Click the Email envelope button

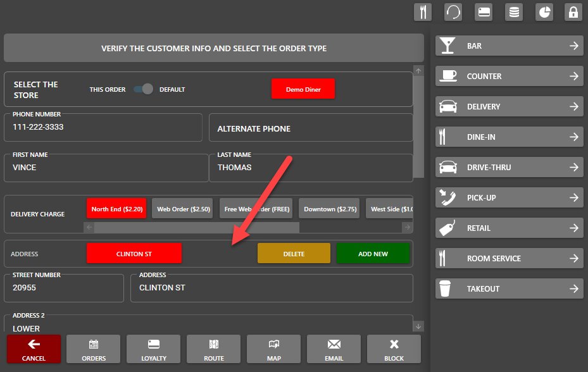point(334,349)
